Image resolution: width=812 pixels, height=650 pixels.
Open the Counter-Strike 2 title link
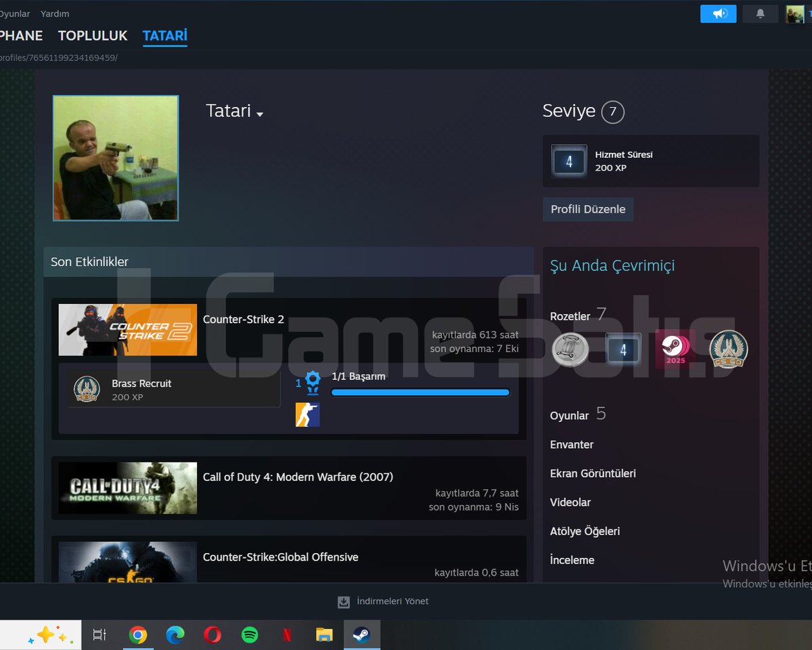[x=244, y=320]
